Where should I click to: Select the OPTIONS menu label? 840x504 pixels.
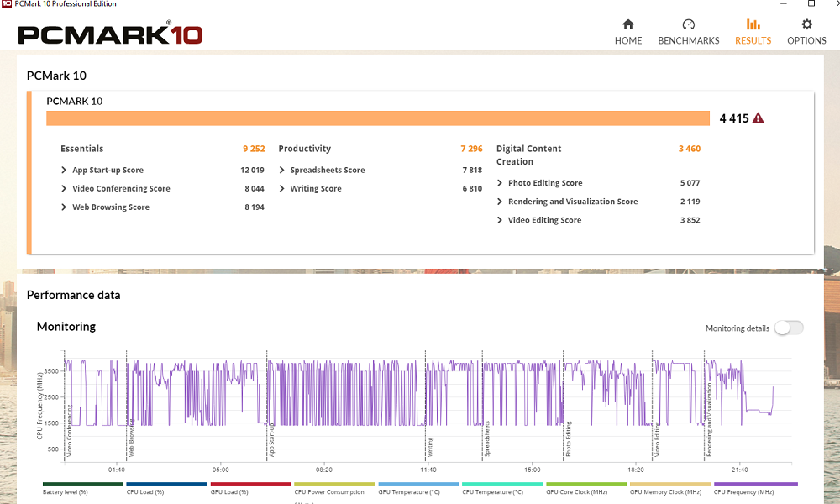coord(806,40)
